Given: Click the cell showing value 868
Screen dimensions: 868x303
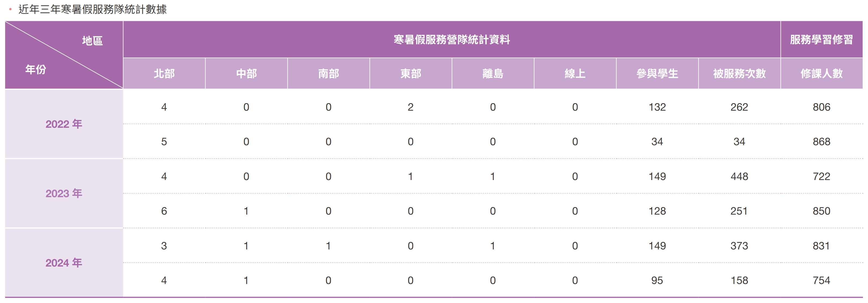Looking at the screenshot, I should click(x=821, y=141).
